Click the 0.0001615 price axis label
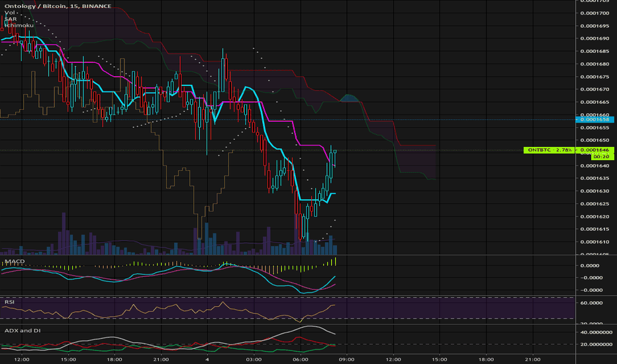The width and height of the screenshot is (617, 364). [594, 229]
